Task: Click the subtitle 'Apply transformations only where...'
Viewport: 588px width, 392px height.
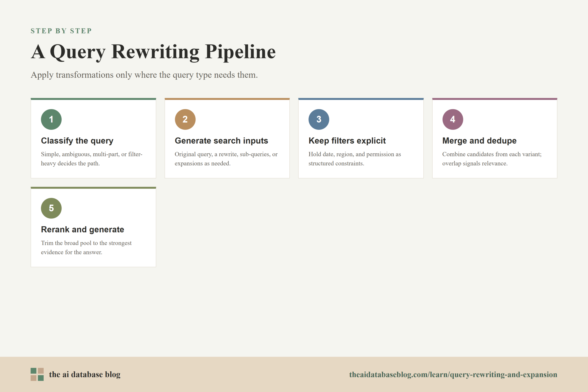Action: (x=144, y=75)
